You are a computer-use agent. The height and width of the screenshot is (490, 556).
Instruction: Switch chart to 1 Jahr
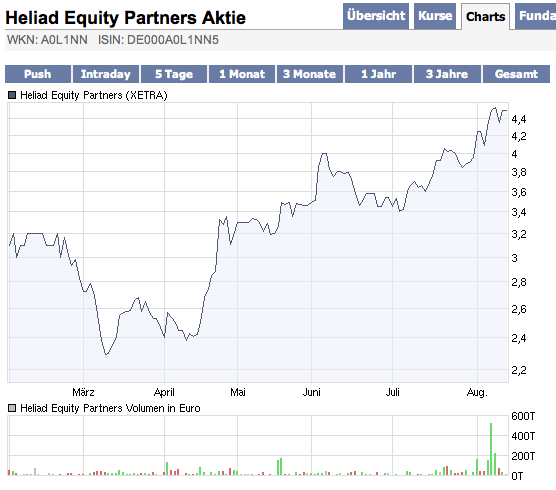[378, 74]
